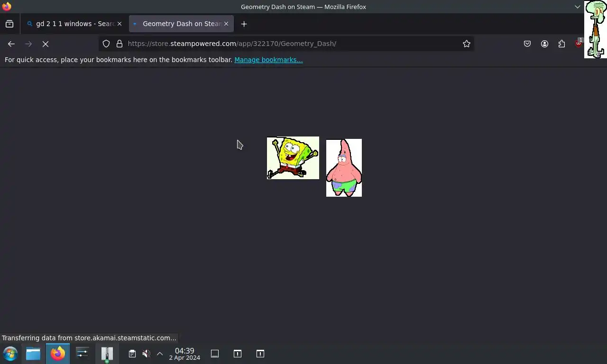The image size is (607, 364).
Task: Open the first exclamation notification tray icon
Action: [x=238, y=354]
